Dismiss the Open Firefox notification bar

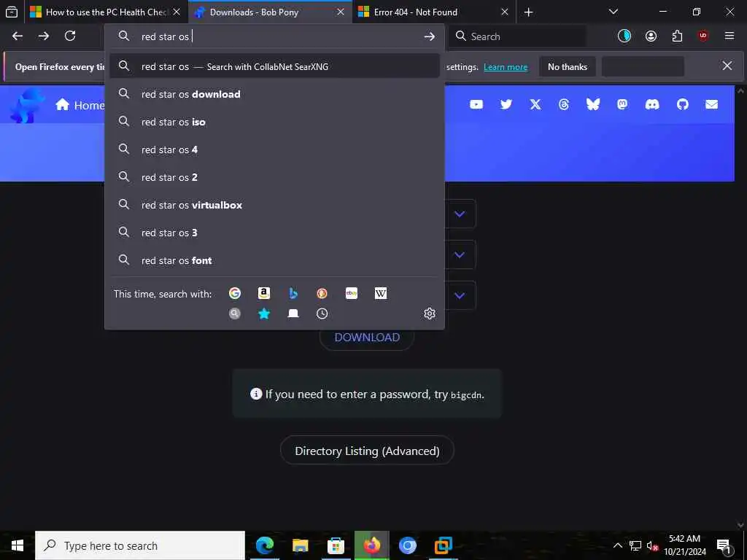[727, 66]
